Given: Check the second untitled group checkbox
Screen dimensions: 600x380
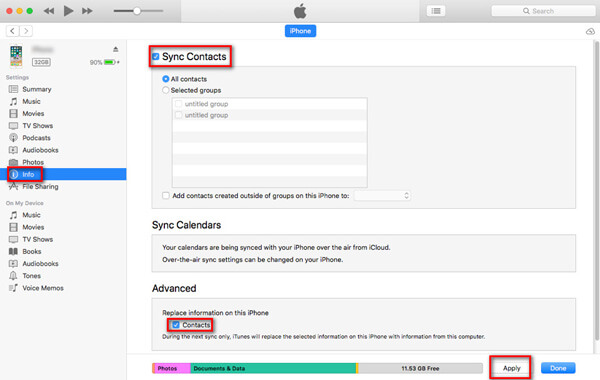Looking at the screenshot, I should [178, 115].
